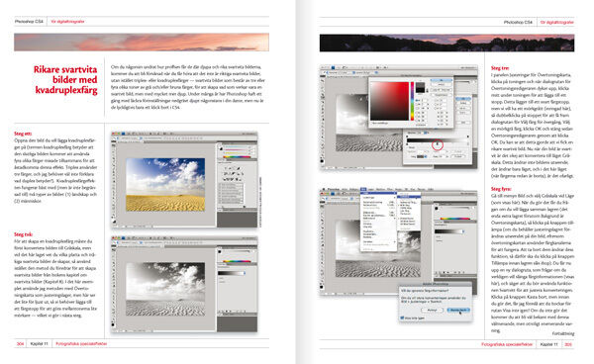This screenshot has width=594, height=364.
Task: Open the highlighted Bild menu
Action: [x=363, y=189]
